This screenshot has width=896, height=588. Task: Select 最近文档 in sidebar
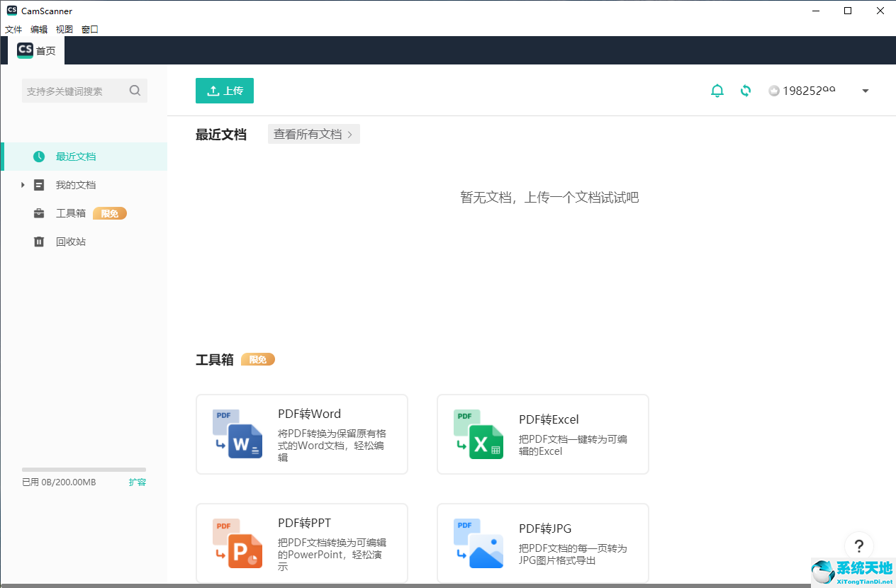click(x=84, y=157)
